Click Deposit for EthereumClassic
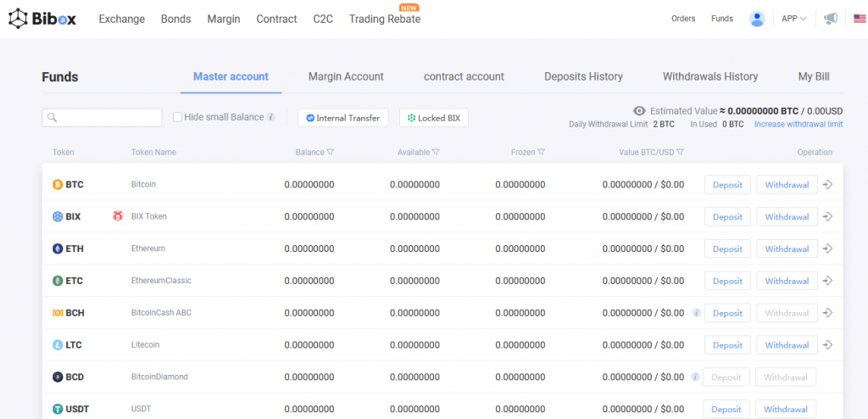Screen dimensions: 868x419 [x=727, y=281]
